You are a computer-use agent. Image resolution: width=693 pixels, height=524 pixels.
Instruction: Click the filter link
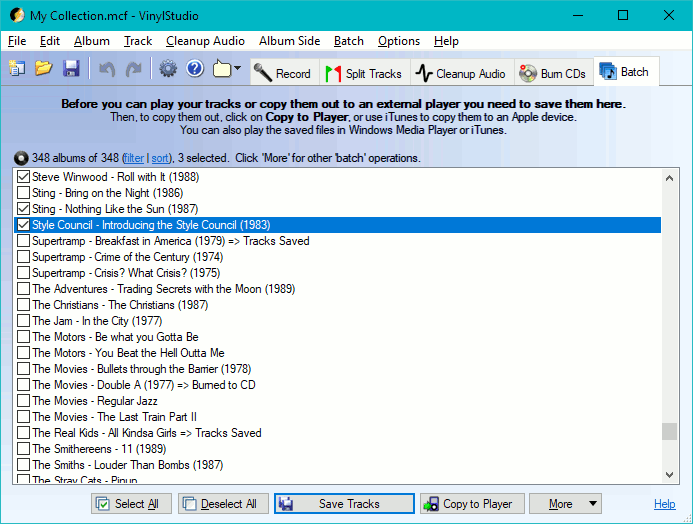[134, 158]
